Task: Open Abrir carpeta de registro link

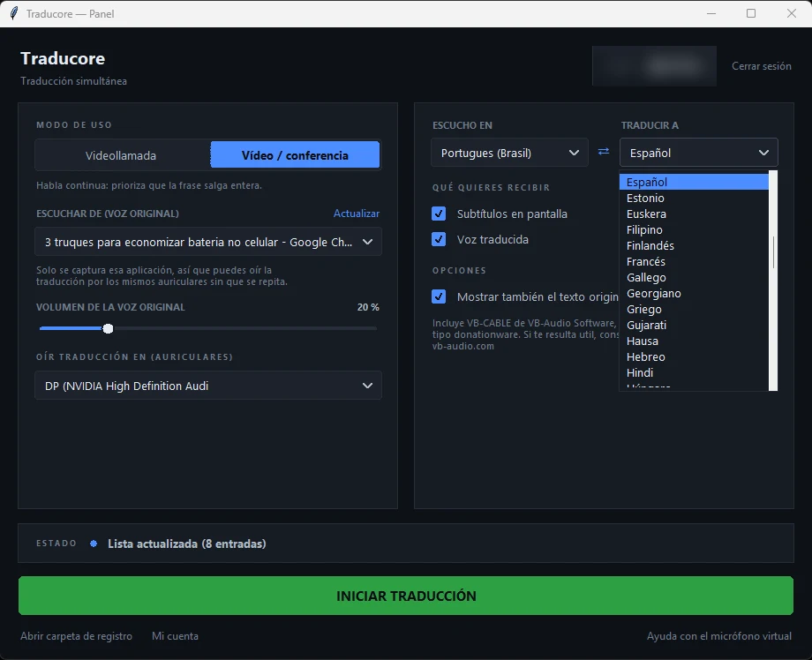Action: coord(76,636)
